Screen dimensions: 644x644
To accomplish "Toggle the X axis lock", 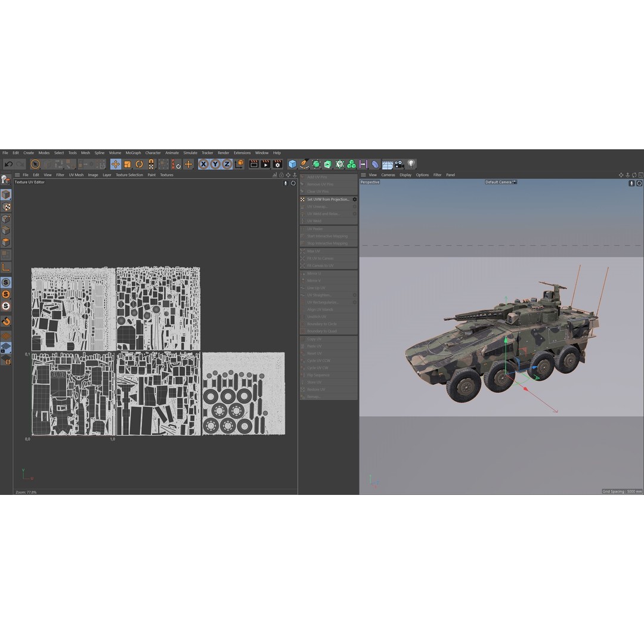I will 203,164.
